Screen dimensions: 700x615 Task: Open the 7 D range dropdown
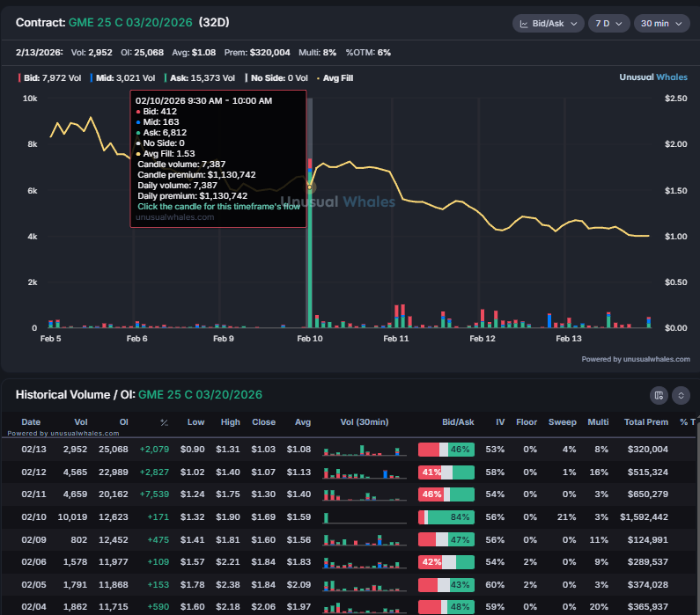(608, 24)
